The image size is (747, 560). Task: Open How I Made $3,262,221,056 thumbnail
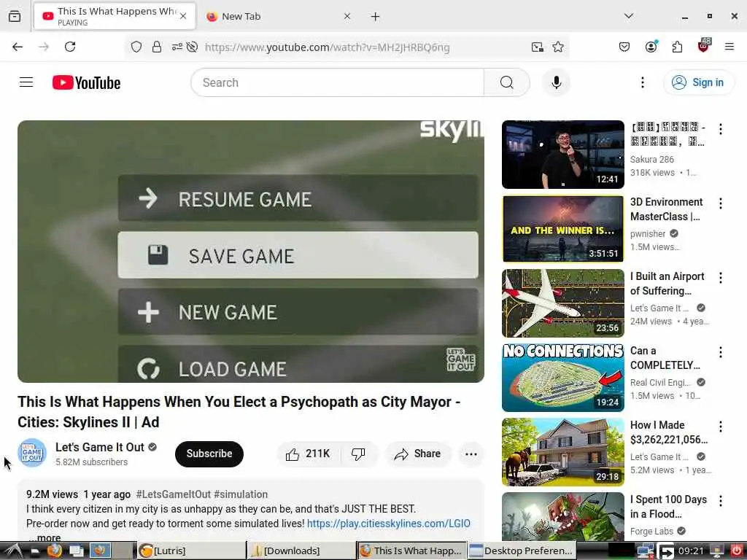point(563,451)
